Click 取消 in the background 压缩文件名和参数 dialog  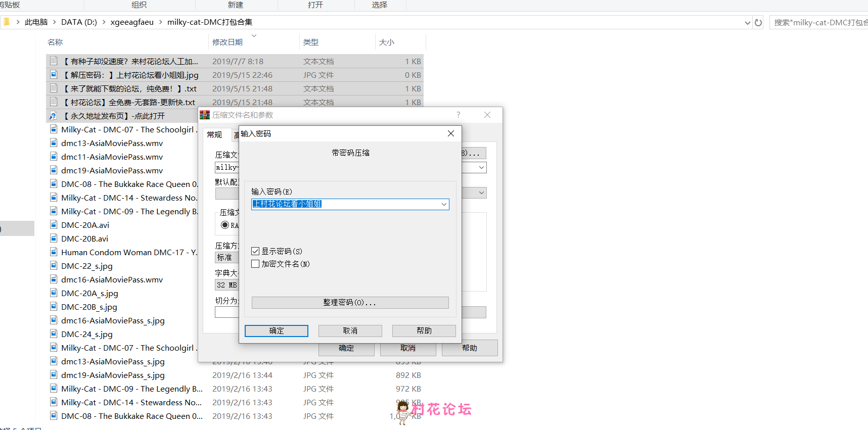[408, 348]
